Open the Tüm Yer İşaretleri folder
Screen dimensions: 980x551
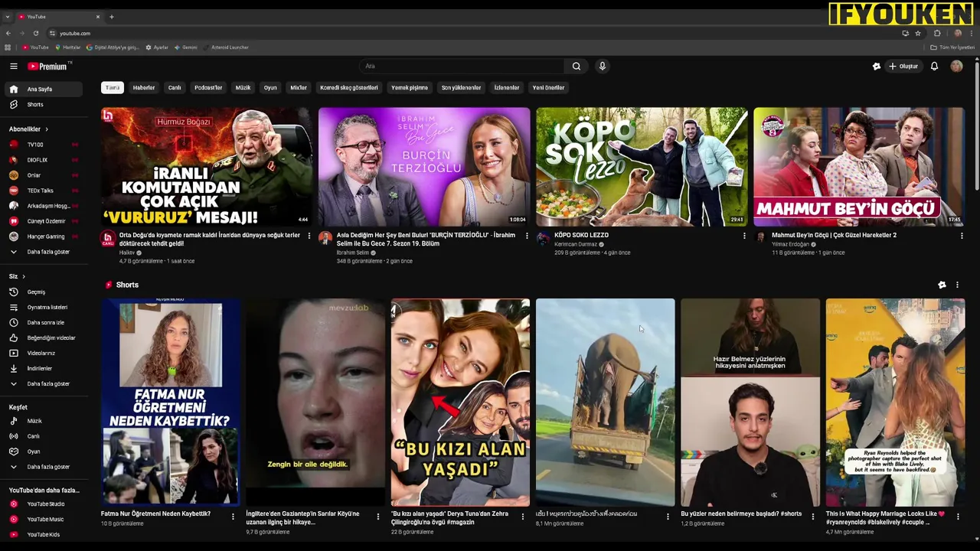pyautogui.click(x=952, y=47)
